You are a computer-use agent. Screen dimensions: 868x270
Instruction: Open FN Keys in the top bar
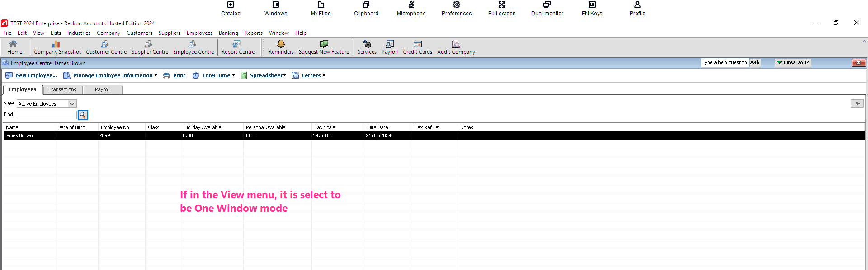point(592,9)
